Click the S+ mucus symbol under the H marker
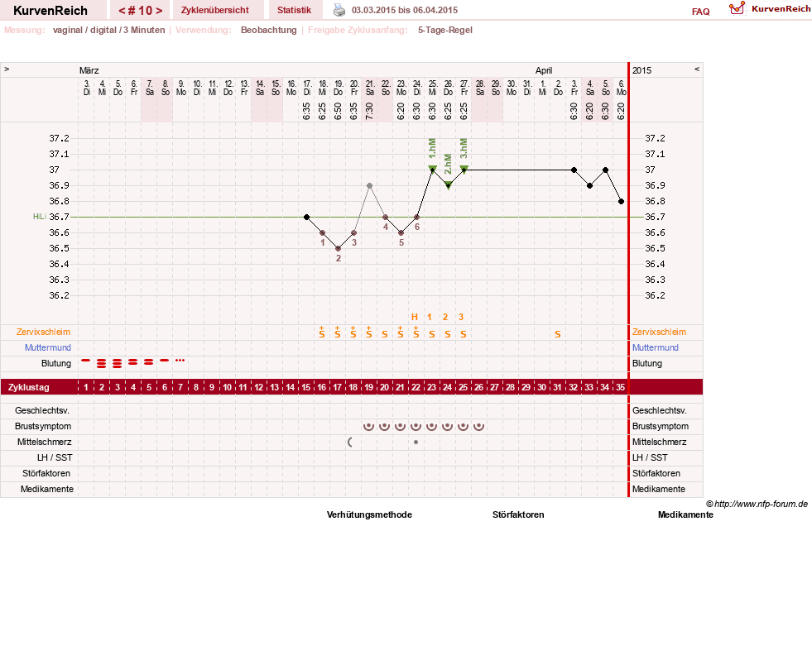Screen dimensions: 812x646 tap(416, 333)
